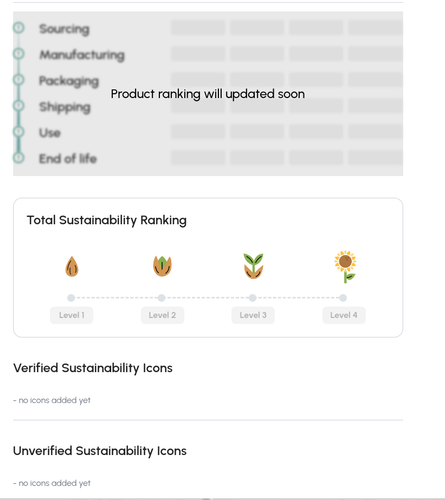Click the Total Sustainability Ranking title

[x=107, y=220]
